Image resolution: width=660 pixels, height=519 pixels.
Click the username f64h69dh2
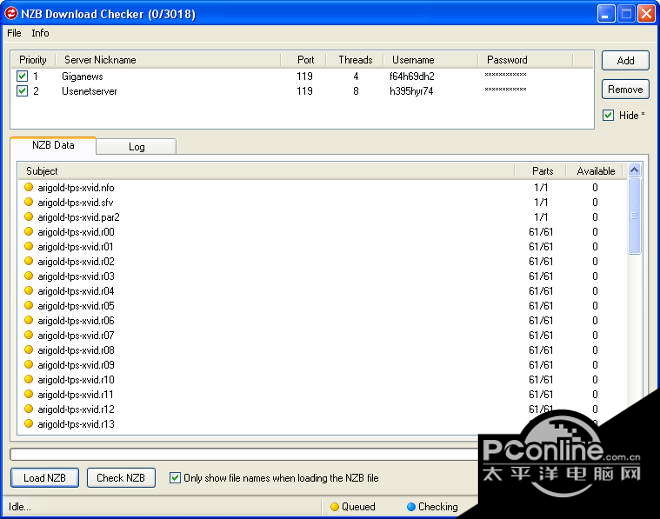(412, 76)
